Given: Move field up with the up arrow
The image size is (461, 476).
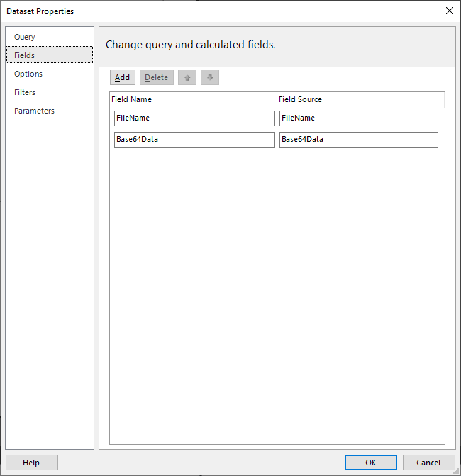Looking at the screenshot, I should pos(187,77).
